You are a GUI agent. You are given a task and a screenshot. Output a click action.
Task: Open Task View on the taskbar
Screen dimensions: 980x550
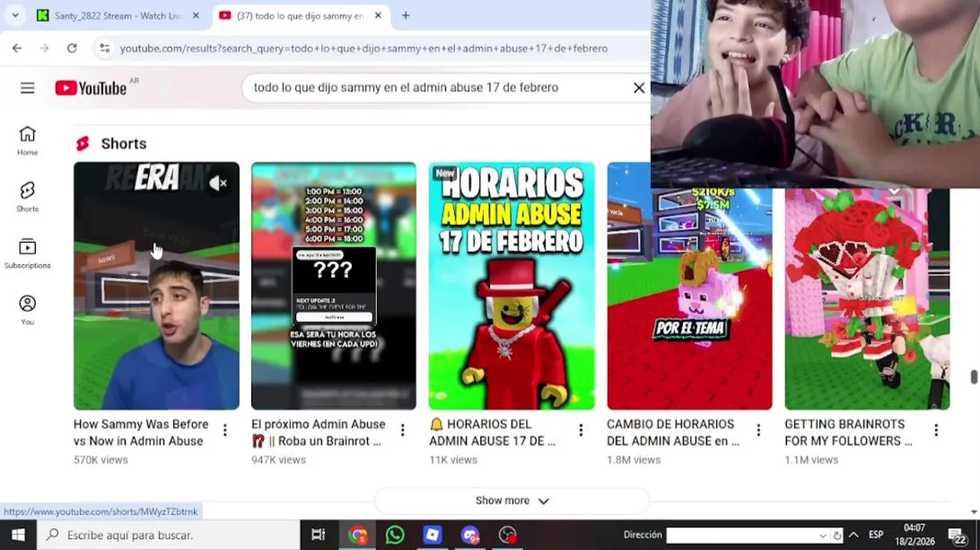(318, 535)
